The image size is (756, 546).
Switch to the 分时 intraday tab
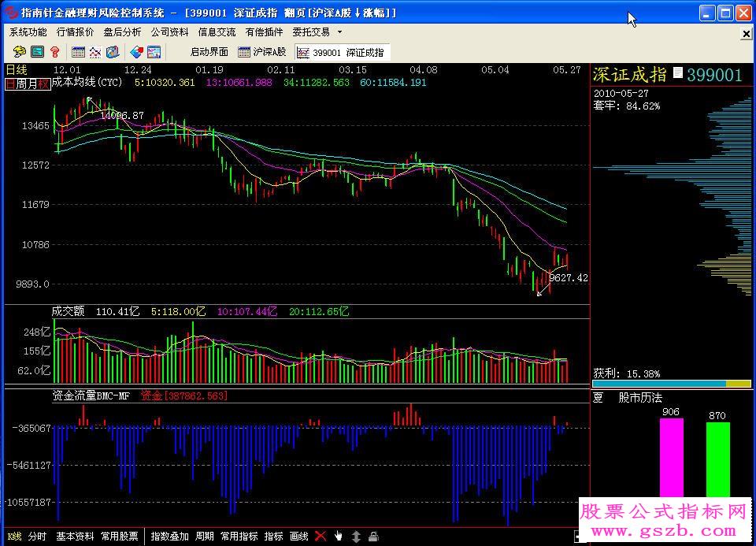point(36,537)
